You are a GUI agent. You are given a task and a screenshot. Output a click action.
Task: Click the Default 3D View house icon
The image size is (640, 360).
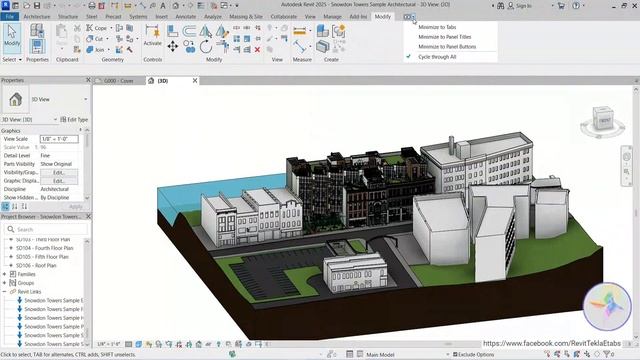(176, 6)
